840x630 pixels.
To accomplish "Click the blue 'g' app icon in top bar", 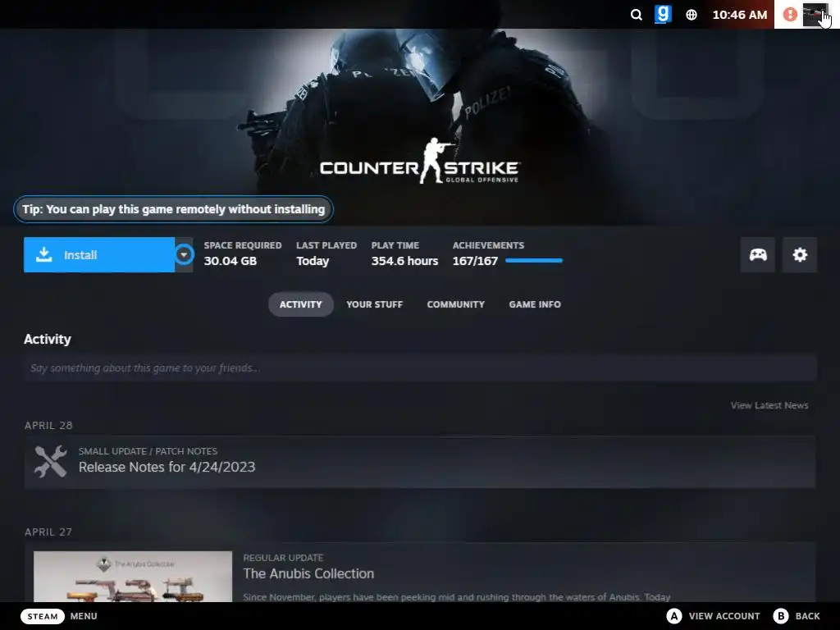I will click(663, 14).
